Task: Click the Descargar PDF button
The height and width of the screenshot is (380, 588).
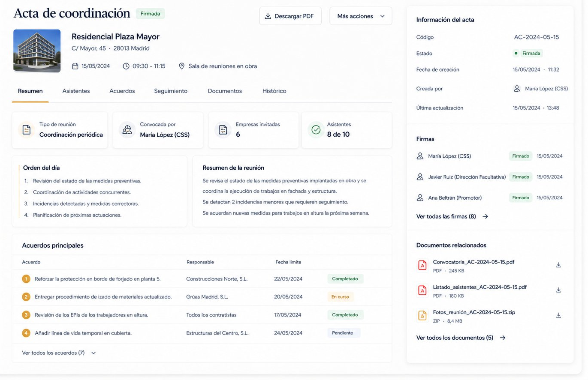Action: tap(290, 16)
